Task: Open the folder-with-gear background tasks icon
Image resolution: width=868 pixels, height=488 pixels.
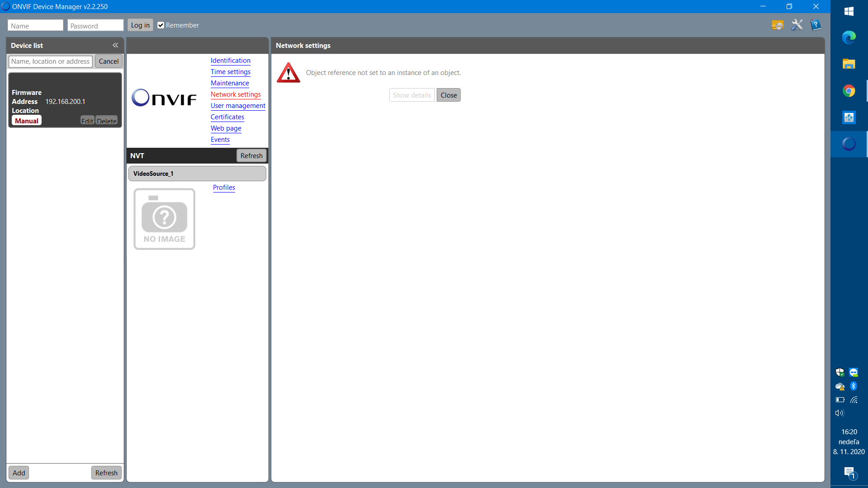Action: [778, 25]
